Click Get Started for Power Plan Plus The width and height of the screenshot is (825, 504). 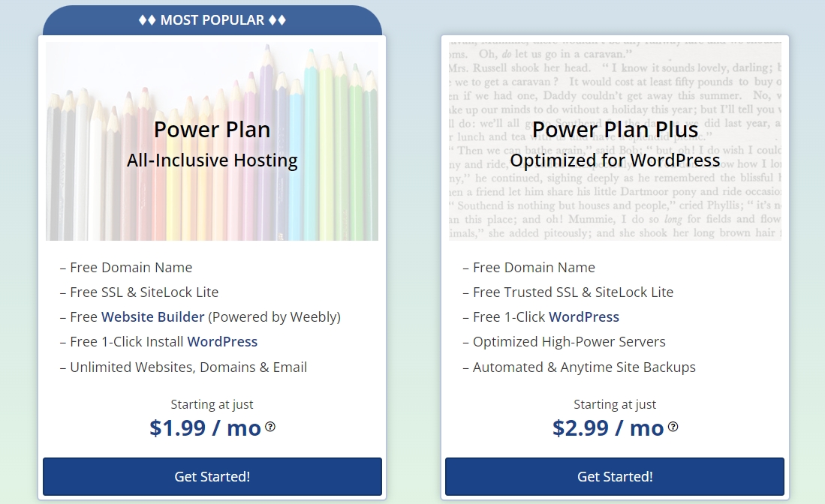click(615, 476)
